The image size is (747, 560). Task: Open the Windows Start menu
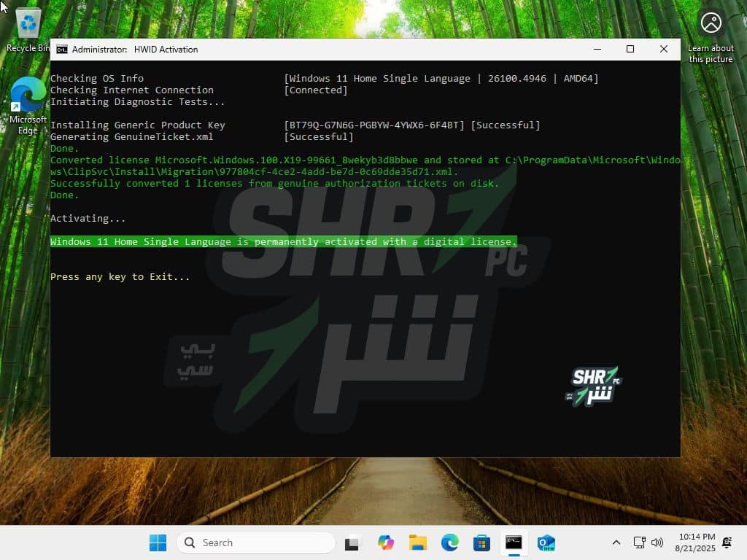158,542
